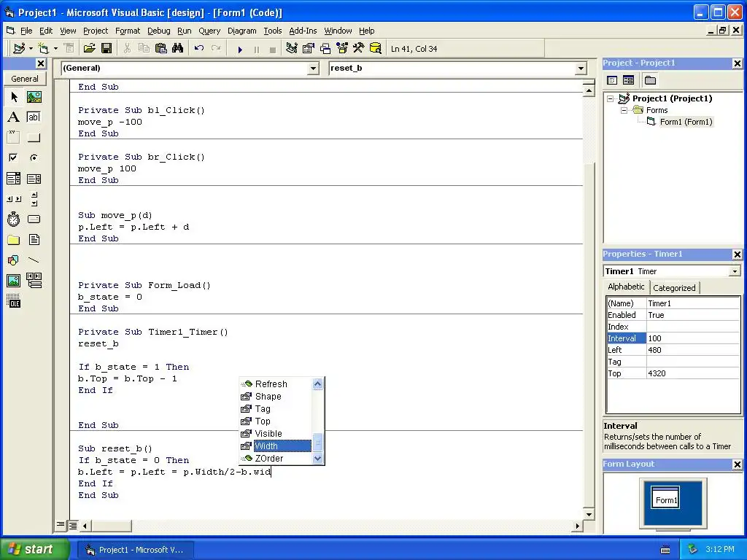Undo the last edit from the toolbar
747x560 pixels.
[199, 48]
